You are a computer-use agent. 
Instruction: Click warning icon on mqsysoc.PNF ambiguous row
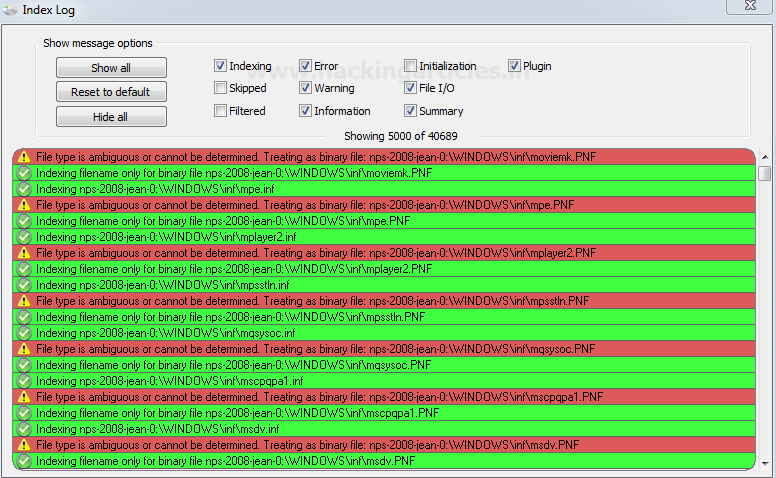pos(24,349)
